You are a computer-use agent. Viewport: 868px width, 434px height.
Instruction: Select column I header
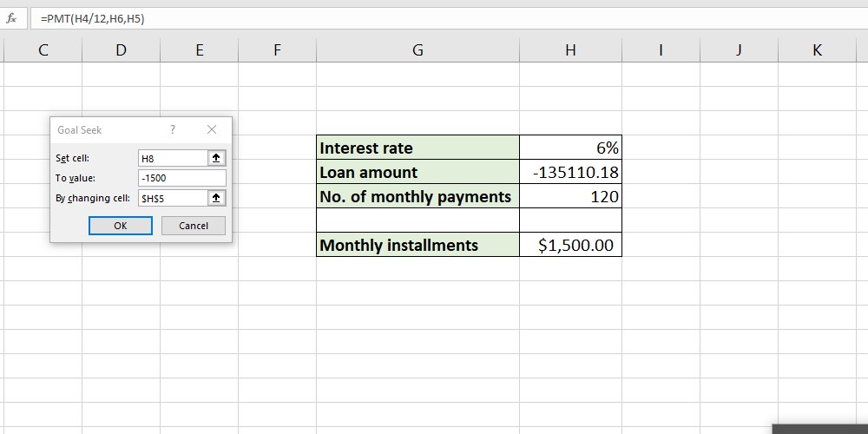(661, 50)
